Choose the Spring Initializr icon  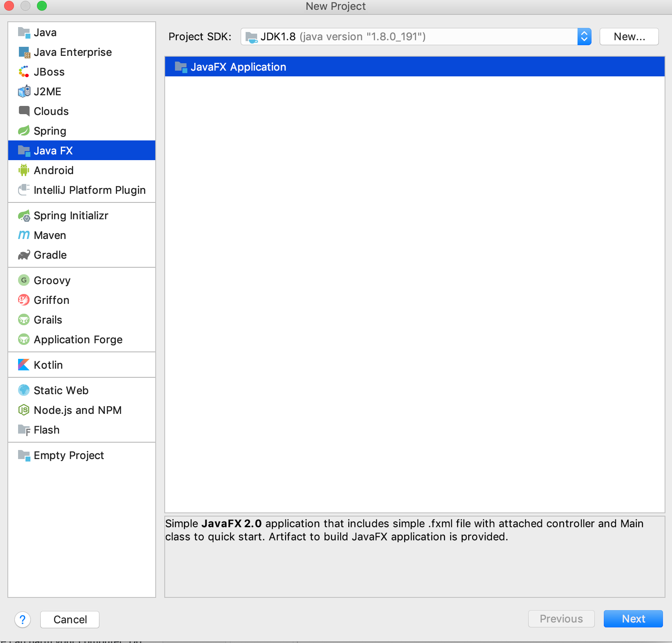(x=24, y=216)
